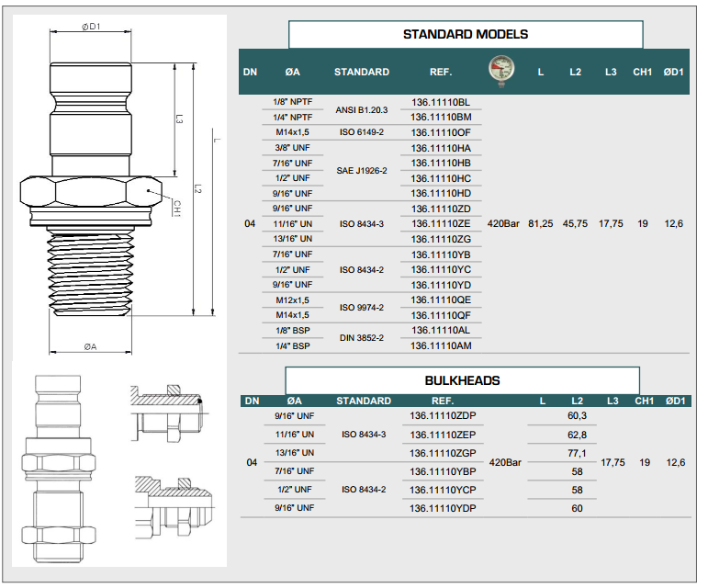The height and width of the screenshot is (588, 708).
Task: Click the CH1 label beside the hex nut
Action: (176, 209)
